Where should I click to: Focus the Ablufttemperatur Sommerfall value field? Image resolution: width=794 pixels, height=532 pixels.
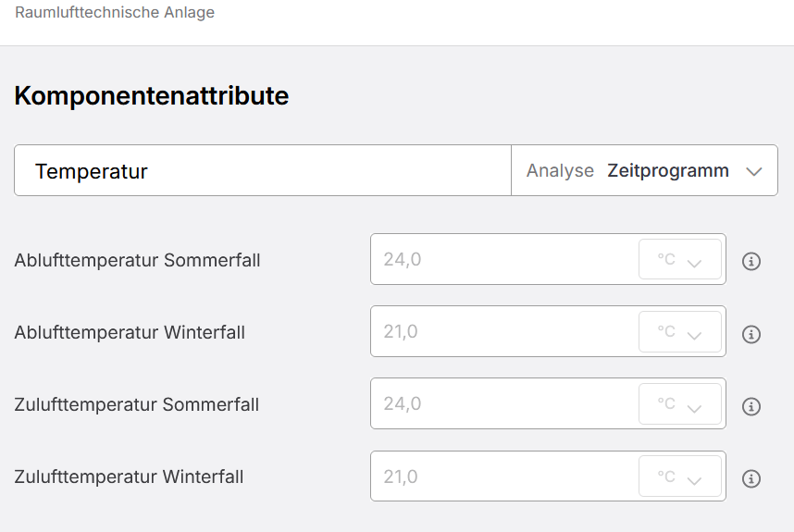pyautogui.click(x=504, y=259)
